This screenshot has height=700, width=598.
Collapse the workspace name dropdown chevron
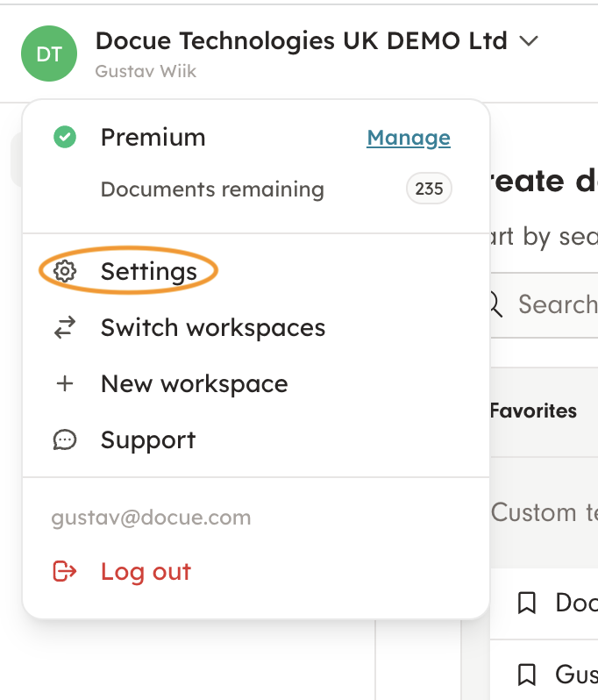[x=529, y=40]
